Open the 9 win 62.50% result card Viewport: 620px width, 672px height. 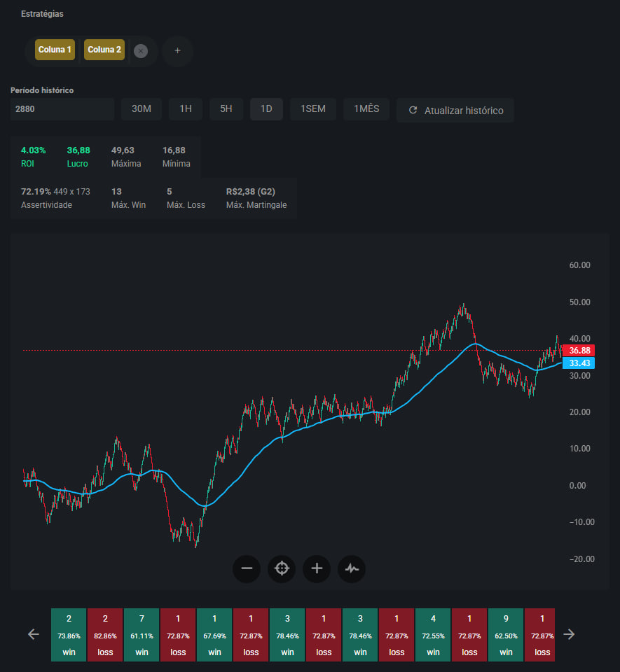(x=506, y=635)
